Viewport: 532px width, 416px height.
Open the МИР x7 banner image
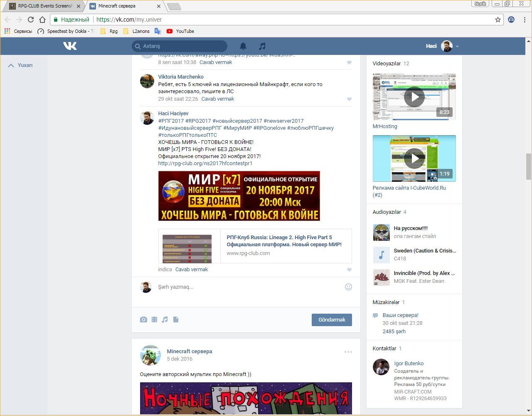pyautogui.click(x=239, y=196)
